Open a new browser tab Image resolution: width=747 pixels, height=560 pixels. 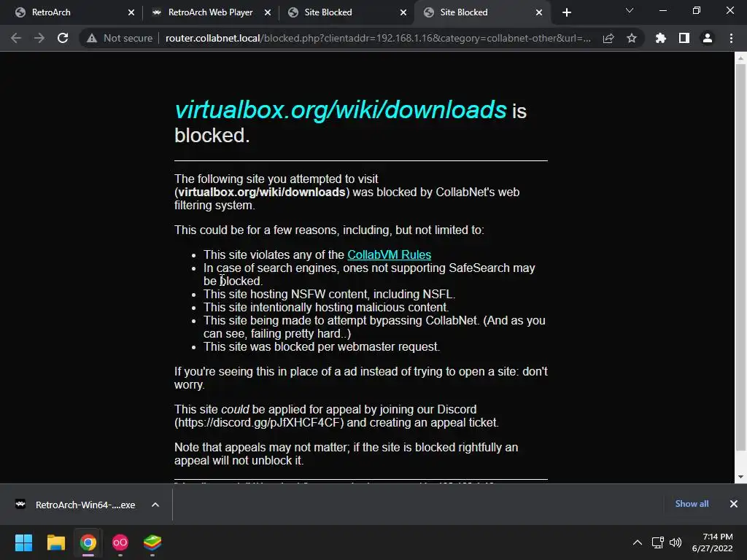click(x=566, y=12)
